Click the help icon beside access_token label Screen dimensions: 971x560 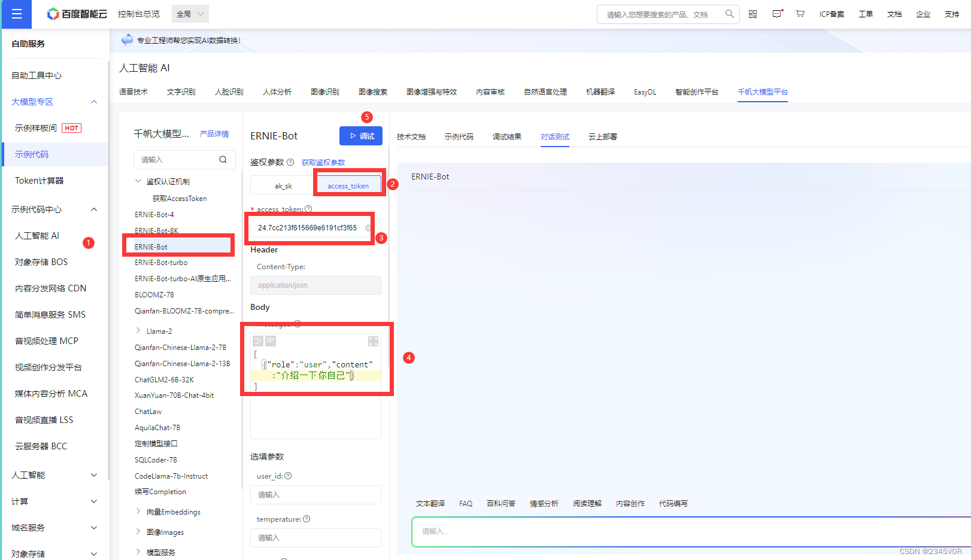pyautogui.click(x=308, y=209)
